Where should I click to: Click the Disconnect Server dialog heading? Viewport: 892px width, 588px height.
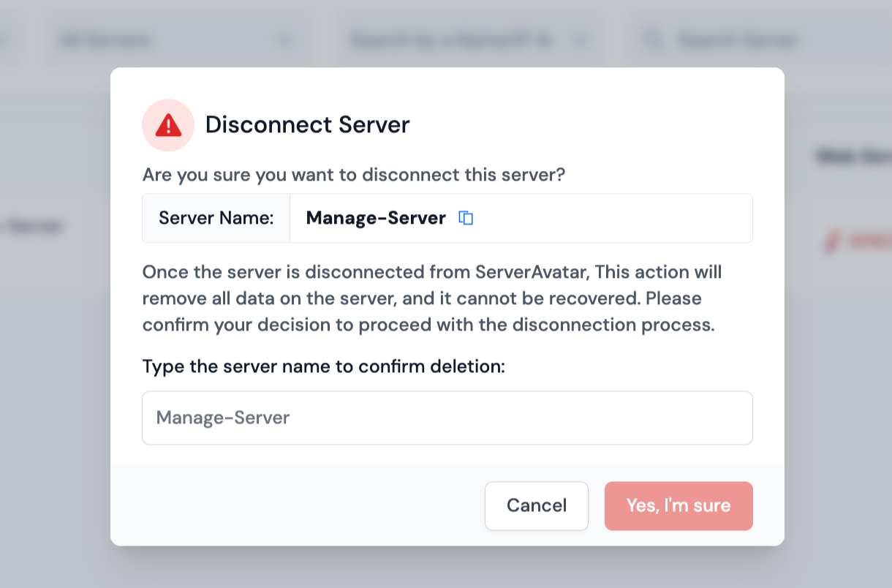point(307,125)
